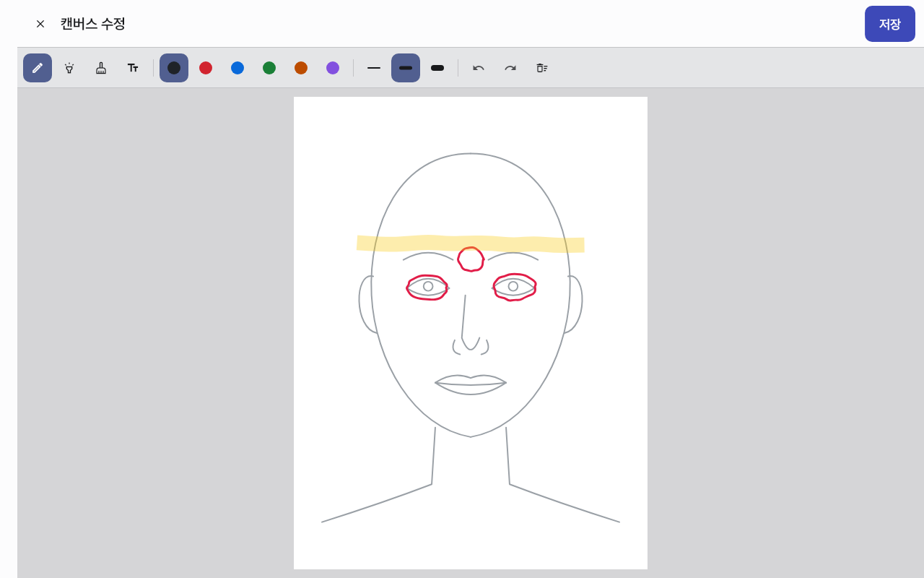Choose the purple color swatch
Screen dimensions: 924x578
pos(333,68)
